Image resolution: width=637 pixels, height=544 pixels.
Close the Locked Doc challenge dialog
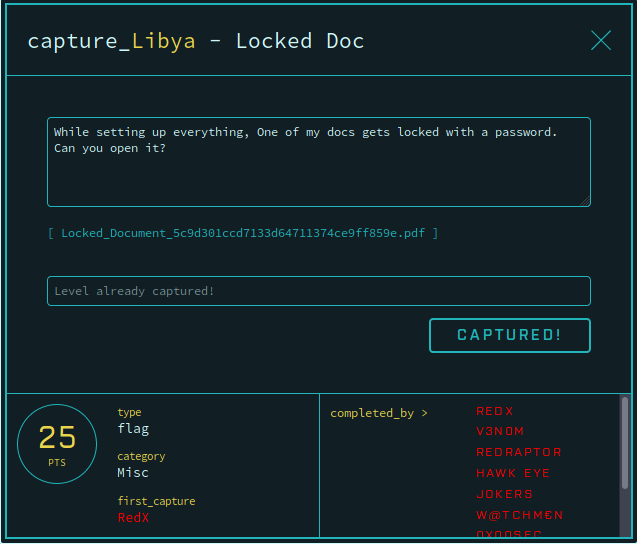[x=601, y=40]
